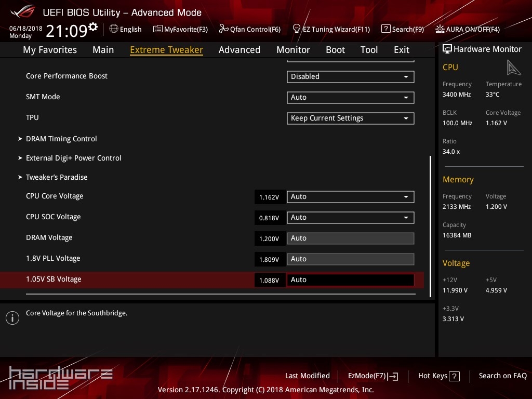Expand Tweaker's Paradise submenu
Viewport: 532px width, 399px height.
[57, 177]
